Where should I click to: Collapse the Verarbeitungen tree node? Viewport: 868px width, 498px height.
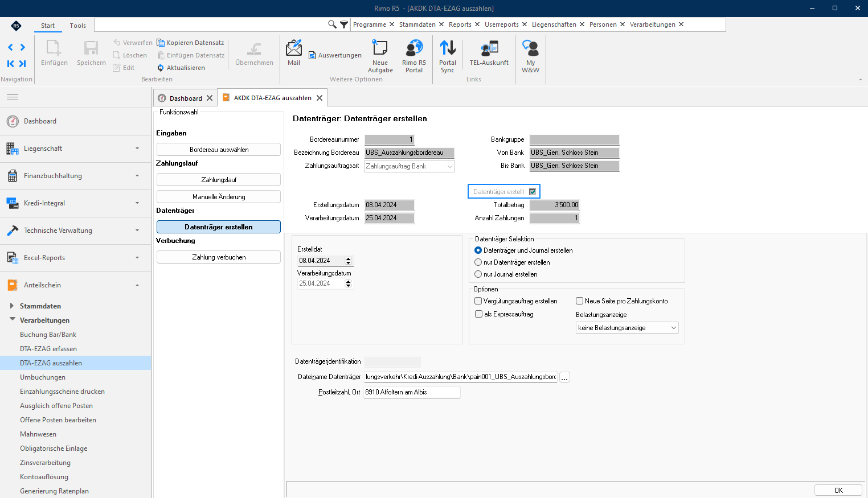12,320
